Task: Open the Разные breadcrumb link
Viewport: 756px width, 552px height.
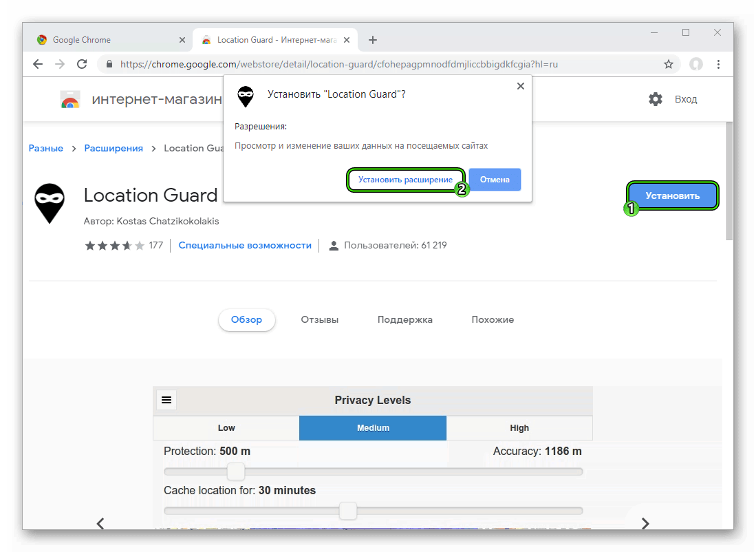Action: [46, 148]
